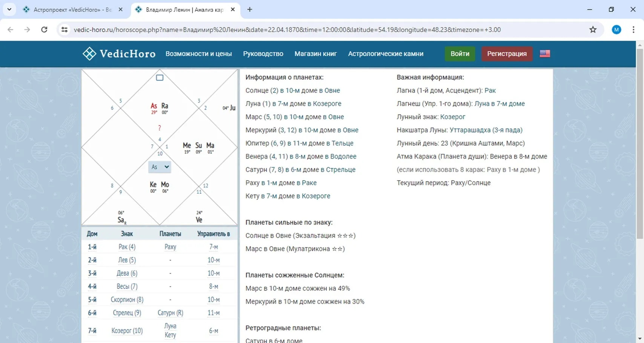The width and height of the screenshot is (644, 343).
Task: Open the Chrome profile avatar
Action: pos(616,30)
